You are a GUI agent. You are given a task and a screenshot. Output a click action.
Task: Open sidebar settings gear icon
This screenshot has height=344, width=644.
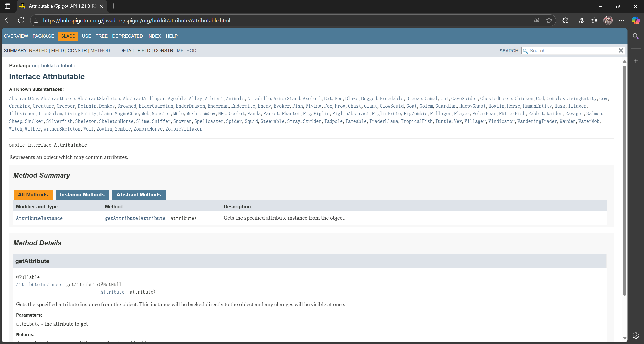pos(636,335)
